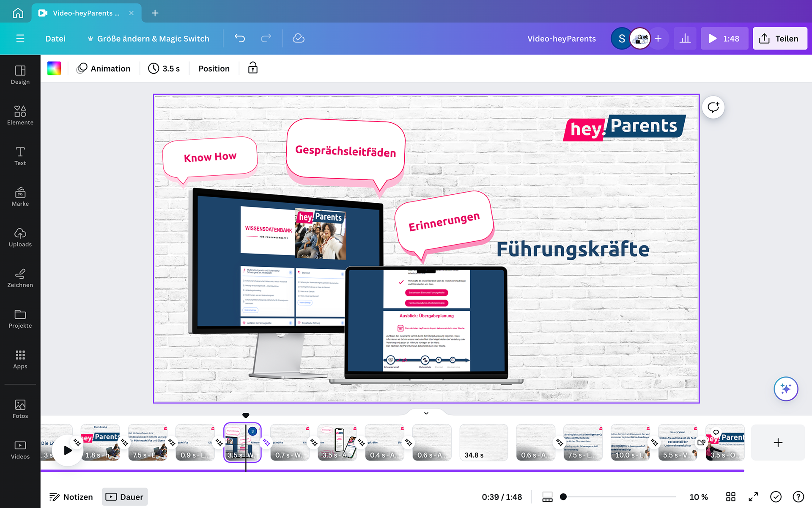Add a new page to the timeline
Screen dimensions: 812x508
coord(778,442)
